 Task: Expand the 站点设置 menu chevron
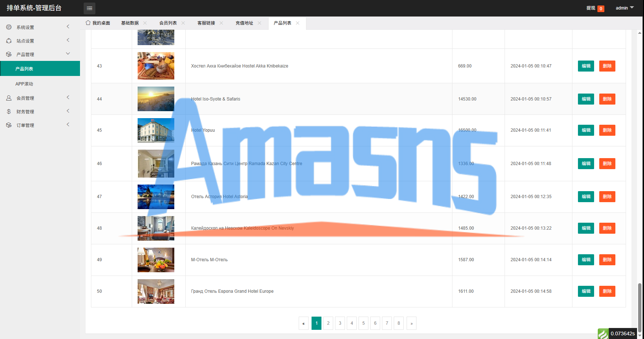click(x=68, y=40)
